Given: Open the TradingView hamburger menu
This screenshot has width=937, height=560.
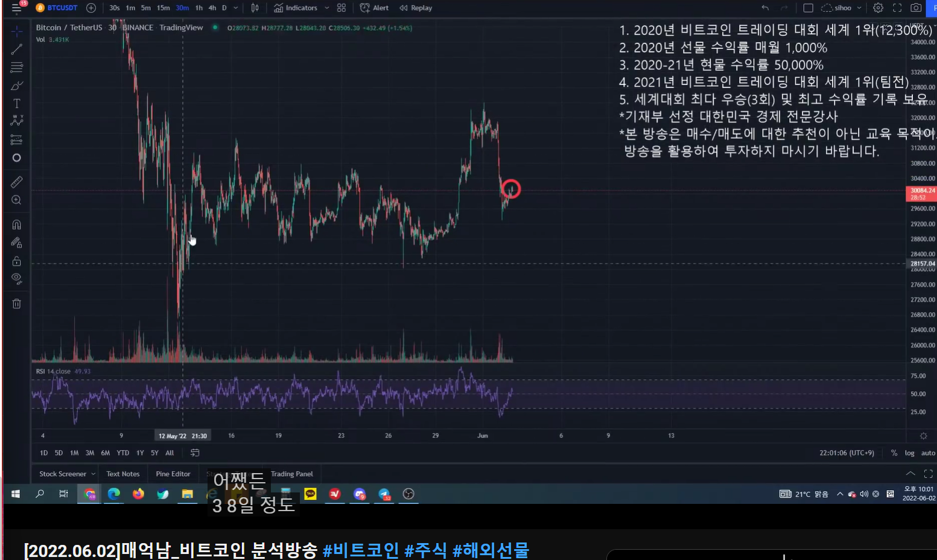Looking at the screenshot, I should point(16,8).
